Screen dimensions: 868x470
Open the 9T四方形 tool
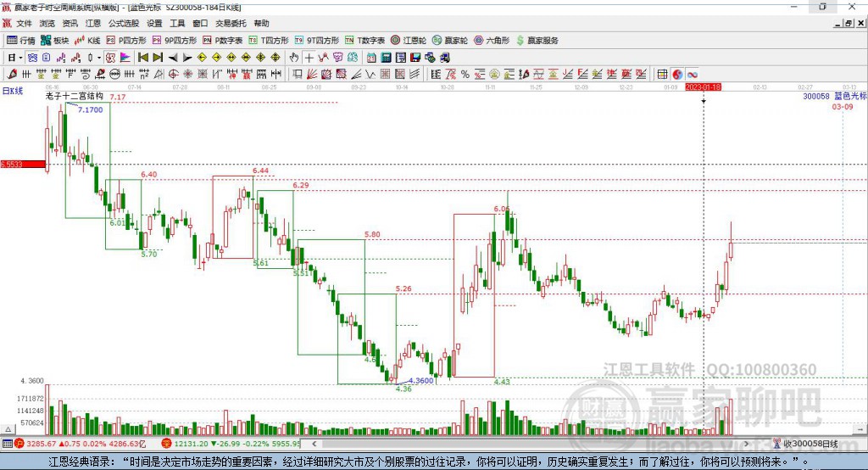tap(317, 41)
